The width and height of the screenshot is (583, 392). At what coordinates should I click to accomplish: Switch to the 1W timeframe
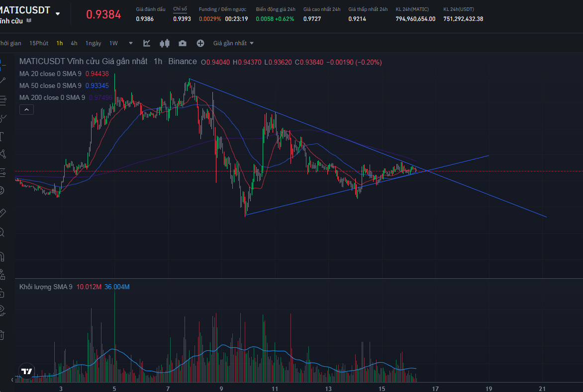(113, 43)
